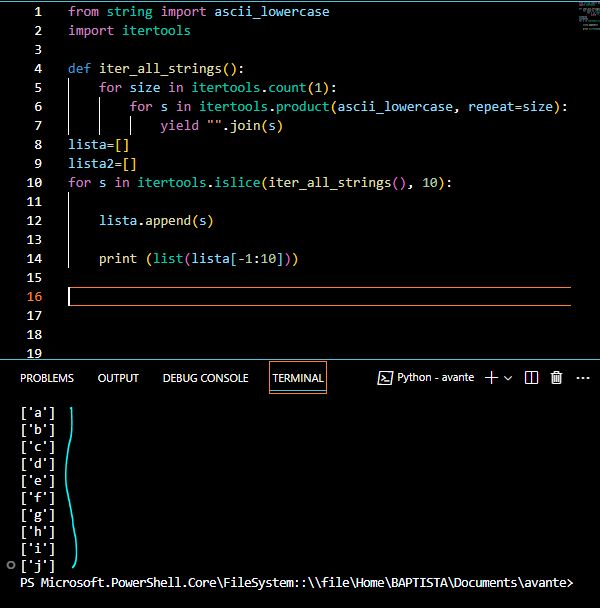Click line number 19 in the gutter

pyautogui.click(x=34, y=353)
